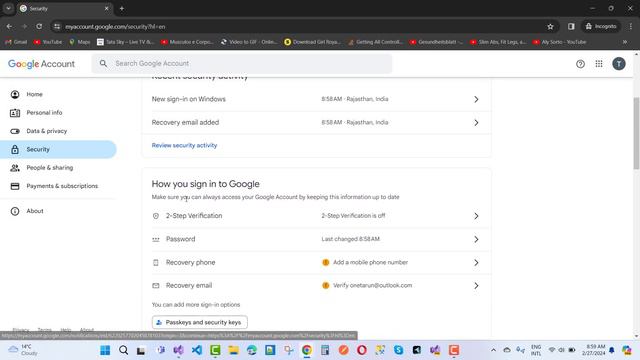Viewport: 640px width, 360px height.
Task: Open the Google apps grid
Action: 599,64
